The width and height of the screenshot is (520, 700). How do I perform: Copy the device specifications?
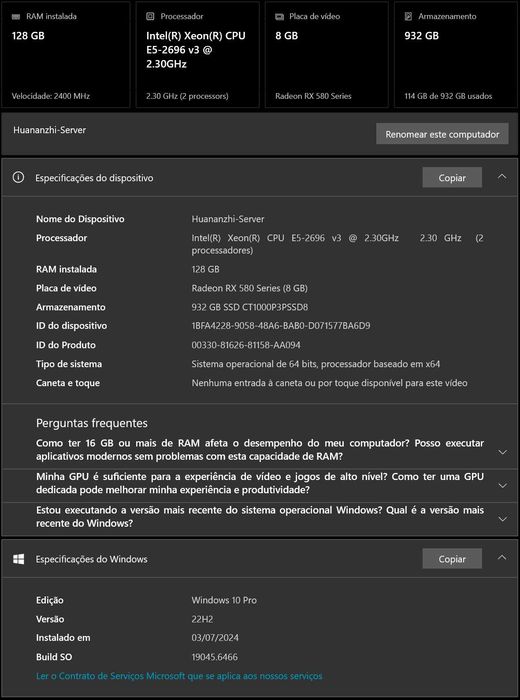(x=452, y=178)
